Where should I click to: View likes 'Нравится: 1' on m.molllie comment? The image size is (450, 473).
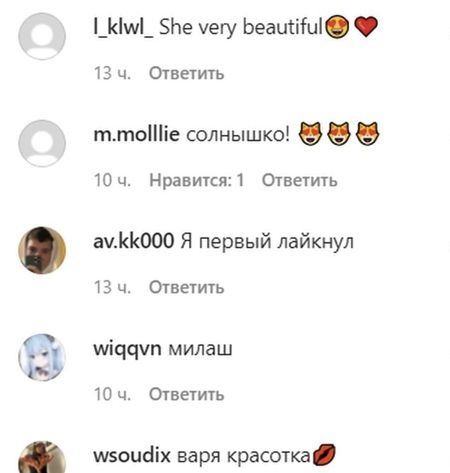coord(197,180)
